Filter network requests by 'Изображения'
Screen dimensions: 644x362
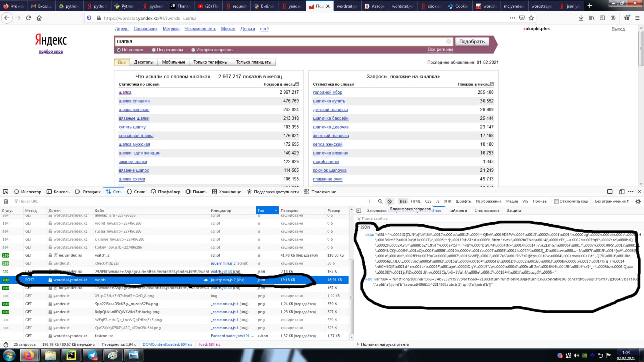point(489,201)
